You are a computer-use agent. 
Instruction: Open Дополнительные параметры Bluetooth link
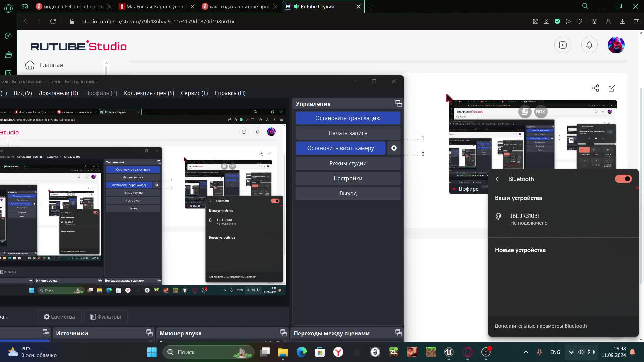coord(540,326)
